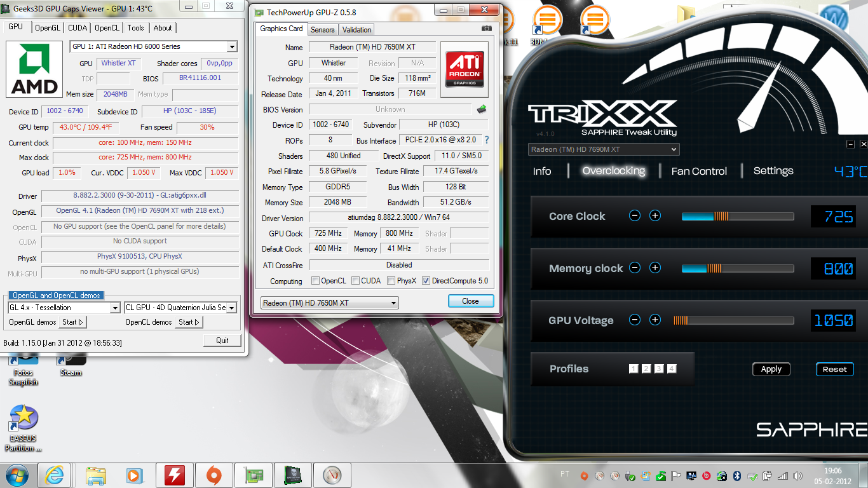The width and height of the screenshot is (868, 488).
Task: Increase Memory clock with the plus icon
Action: coord(655,268)
